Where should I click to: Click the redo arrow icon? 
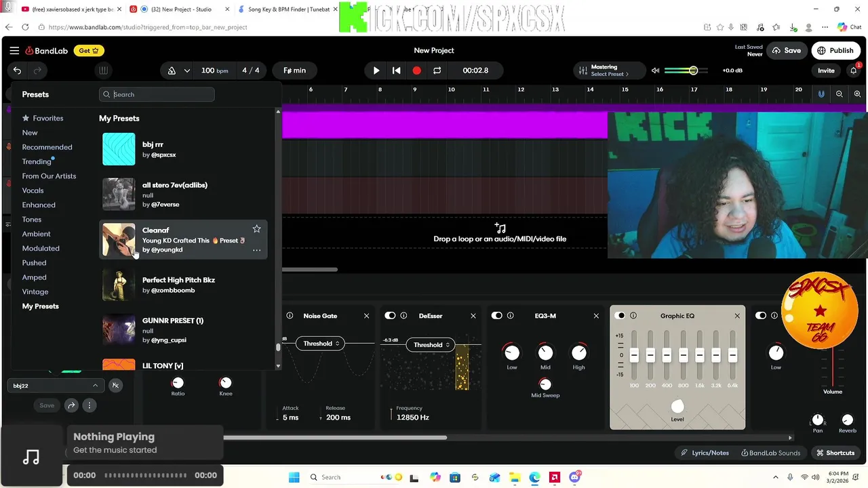37,70
